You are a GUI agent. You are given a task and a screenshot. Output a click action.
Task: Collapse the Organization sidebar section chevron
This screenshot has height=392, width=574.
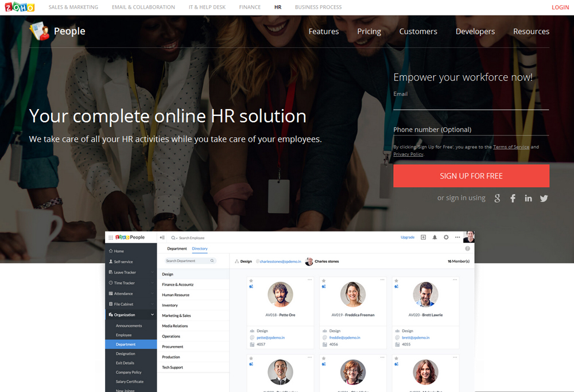(x=152, y=315)
